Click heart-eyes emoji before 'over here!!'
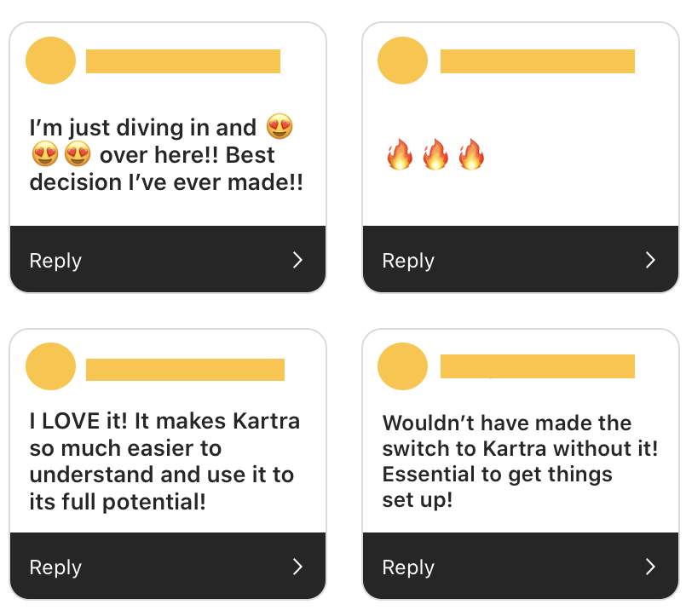The image size is (686, 616). pyautogui.click(x=77, y=155)
